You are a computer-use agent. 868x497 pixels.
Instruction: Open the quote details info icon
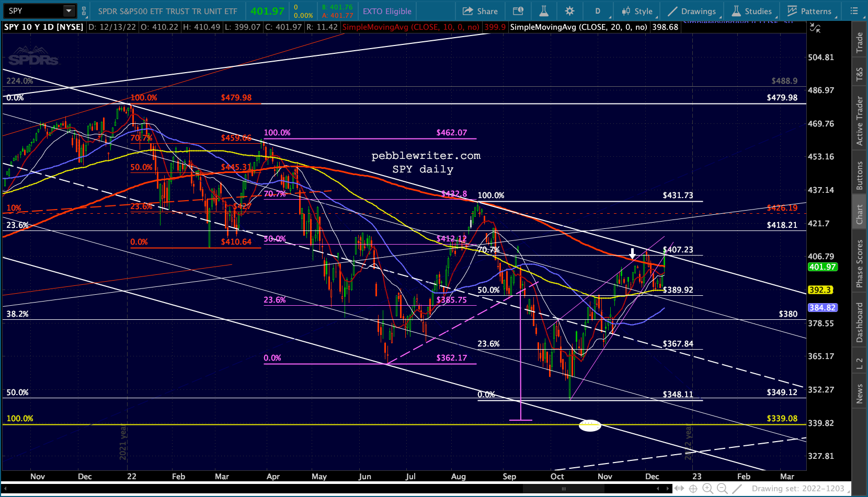tap(518, 11)
